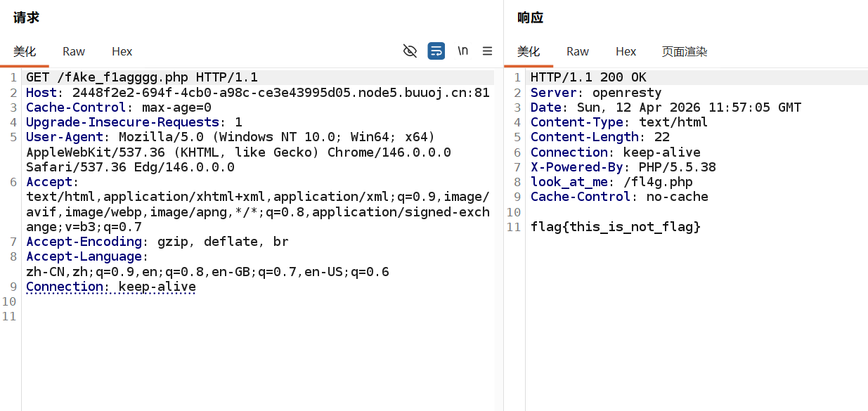Click the GET /fAke_f1agggg.php request line
Viewport: 868px width, 411px height.
[x=142, y=77]
